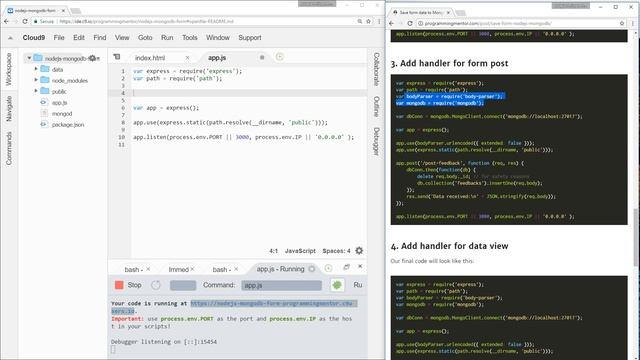
Task: Go back in the Cloud9 browser window
Action: click(6, 21)
